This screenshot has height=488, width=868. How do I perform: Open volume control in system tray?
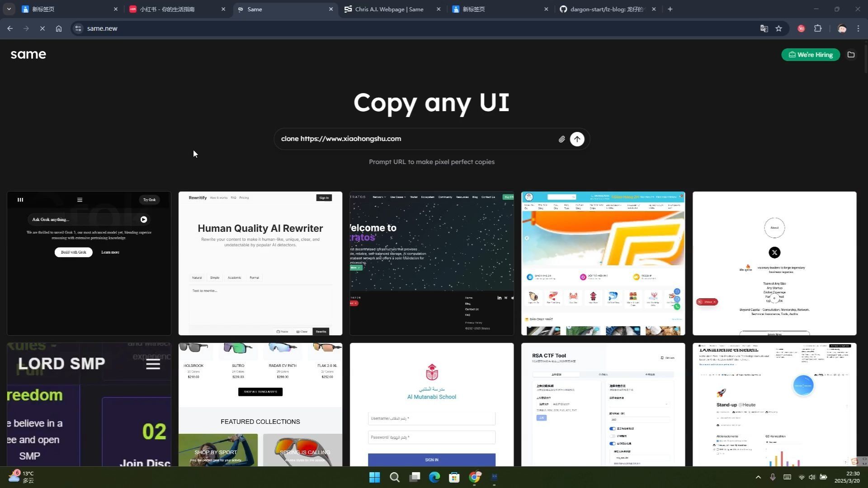812,477
